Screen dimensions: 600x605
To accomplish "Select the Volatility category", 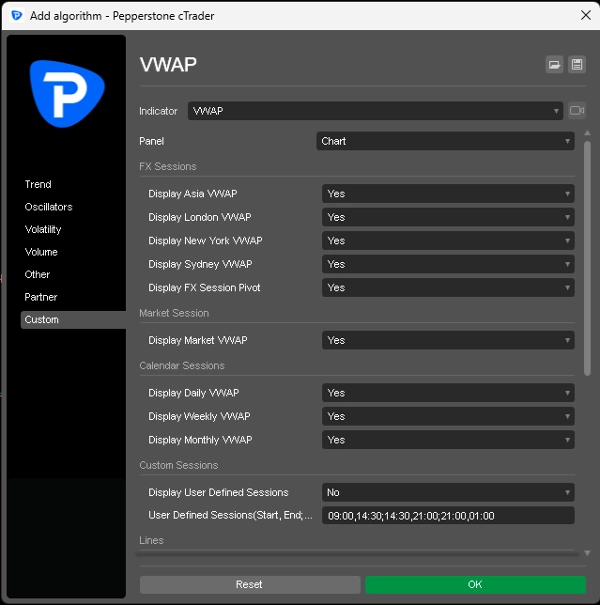I will tap(43, 230).
